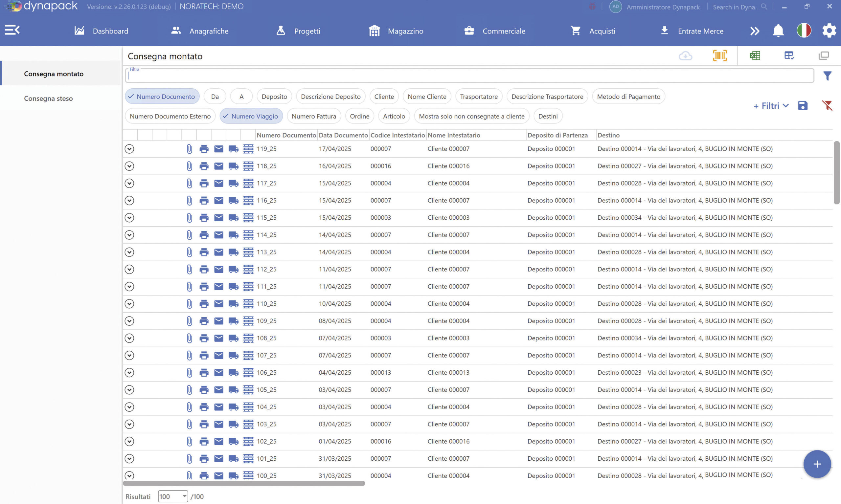Enable the Deposito filter chip
The height and width of the screenshot is (504, 841).
tap(274, 97)
